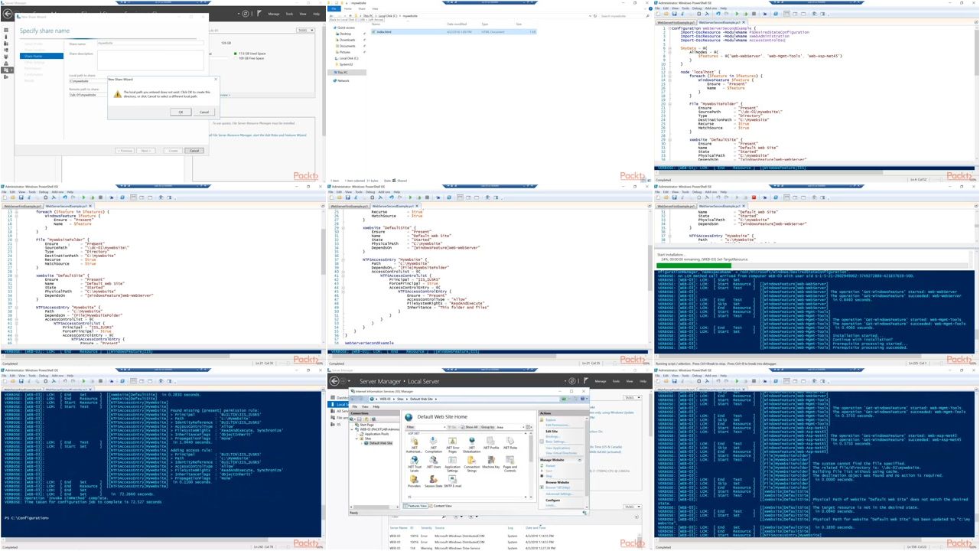The width and height of the screenshot is (980, 551).
Task: Click Save icon in ISE showing Configuration WebServerSecondExample
Action: coord(675,14)
